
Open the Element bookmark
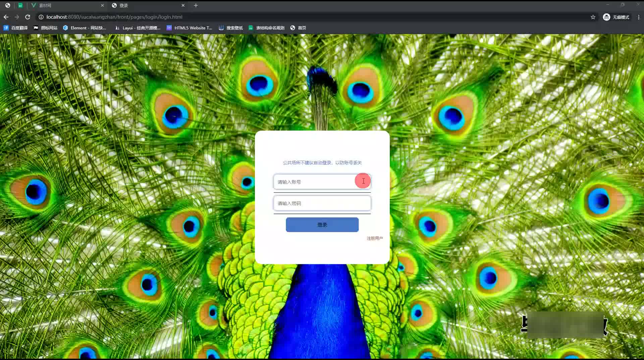click(x=85, y=28)
